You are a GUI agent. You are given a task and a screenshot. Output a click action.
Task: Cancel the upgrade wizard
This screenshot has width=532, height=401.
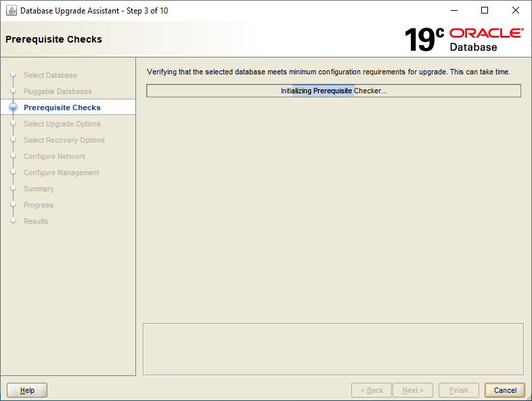(505, 390)
